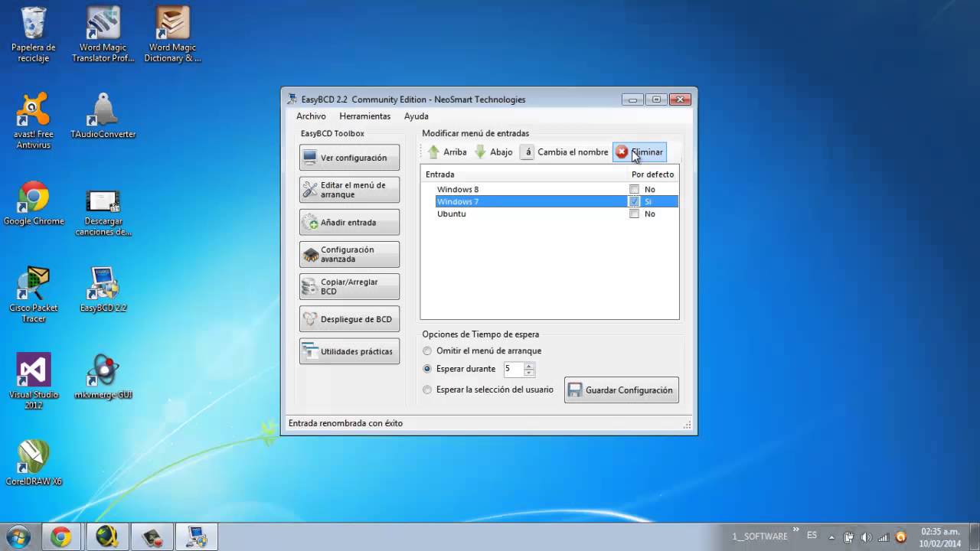Click EasyBCD title bar app icon

(292, 99)
